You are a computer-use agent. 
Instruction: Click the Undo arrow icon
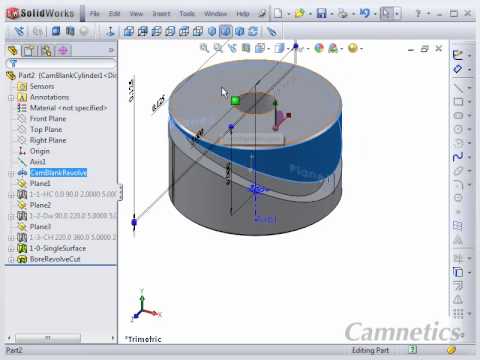point(365,13)
